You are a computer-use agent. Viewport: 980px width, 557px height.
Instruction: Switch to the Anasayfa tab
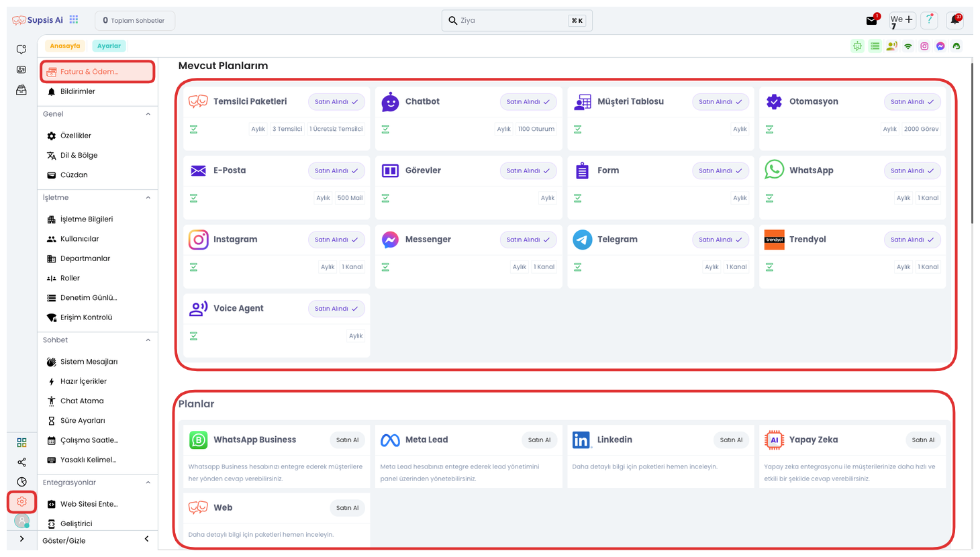click(x=65, y=46)
